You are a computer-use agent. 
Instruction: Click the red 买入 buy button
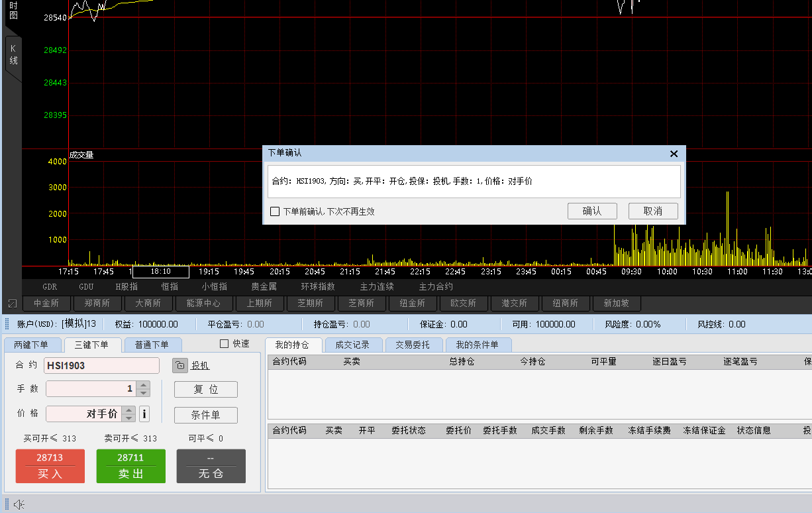[x=50, y=466]
